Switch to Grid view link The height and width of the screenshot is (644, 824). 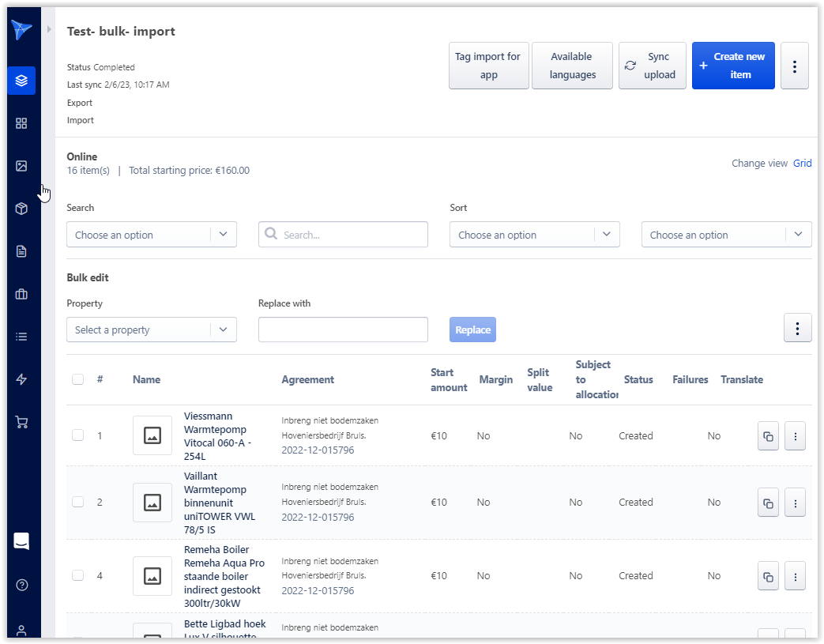point(802,164)
